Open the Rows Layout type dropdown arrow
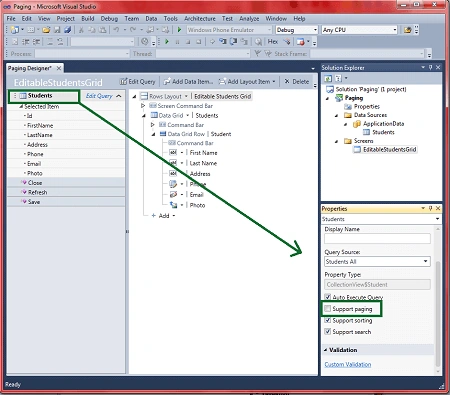The width and height of the screenshot is (450, 395). click(x=186, y=96)
